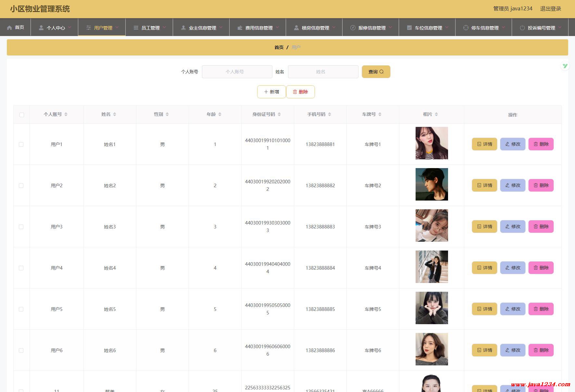
Task: Click the wallet icon beside 费用信息管理
Action: [240, 28]
